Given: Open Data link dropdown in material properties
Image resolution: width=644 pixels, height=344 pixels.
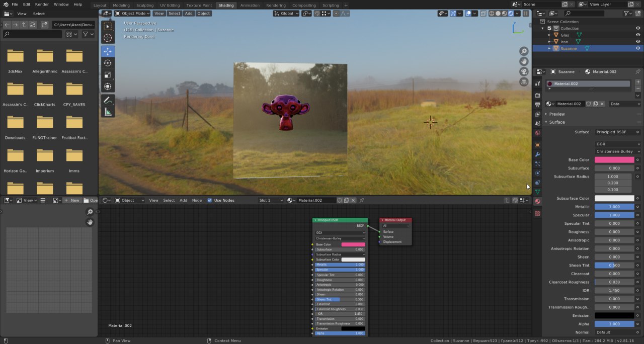Looking at the screenshot, I should coord(625,104).
